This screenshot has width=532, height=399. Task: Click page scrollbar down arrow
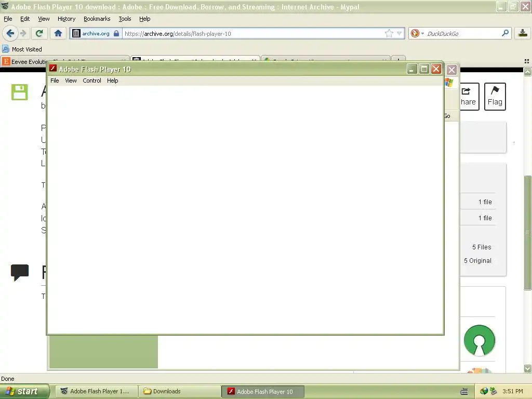(527, 368)
